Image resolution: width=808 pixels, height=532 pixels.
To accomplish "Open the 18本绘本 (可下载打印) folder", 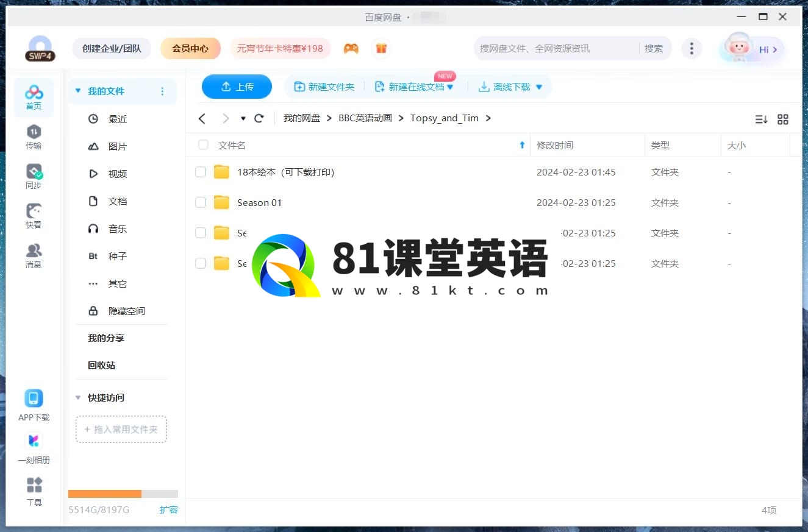I will (285, 172).
